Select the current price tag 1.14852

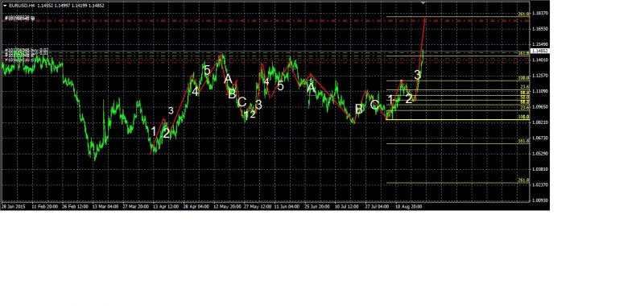[539, 51]
